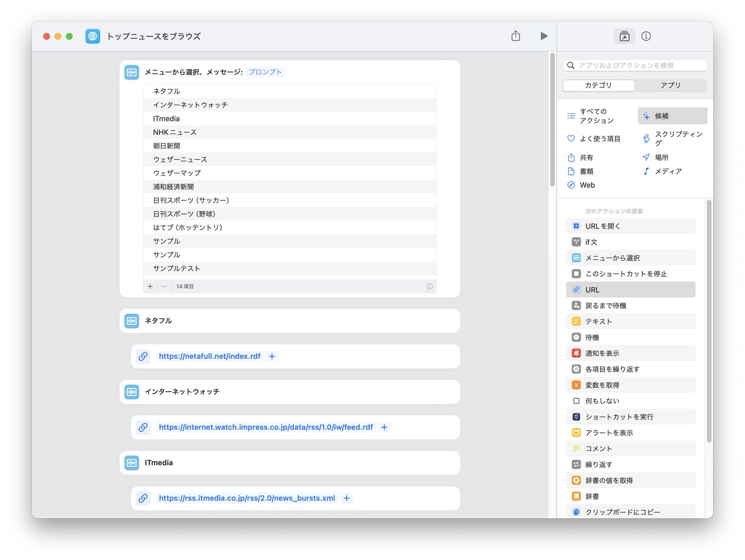Add the 何もしない action

[x=631, y=401]
